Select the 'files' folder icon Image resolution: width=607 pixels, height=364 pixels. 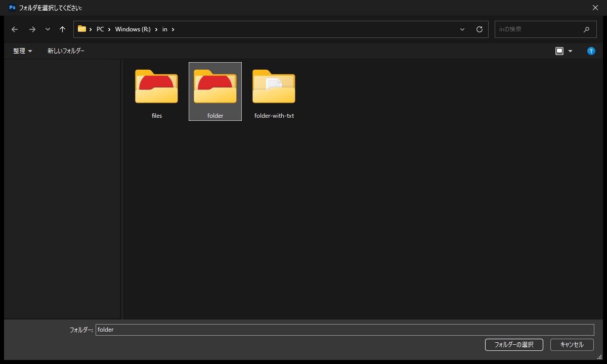[156, 86]
